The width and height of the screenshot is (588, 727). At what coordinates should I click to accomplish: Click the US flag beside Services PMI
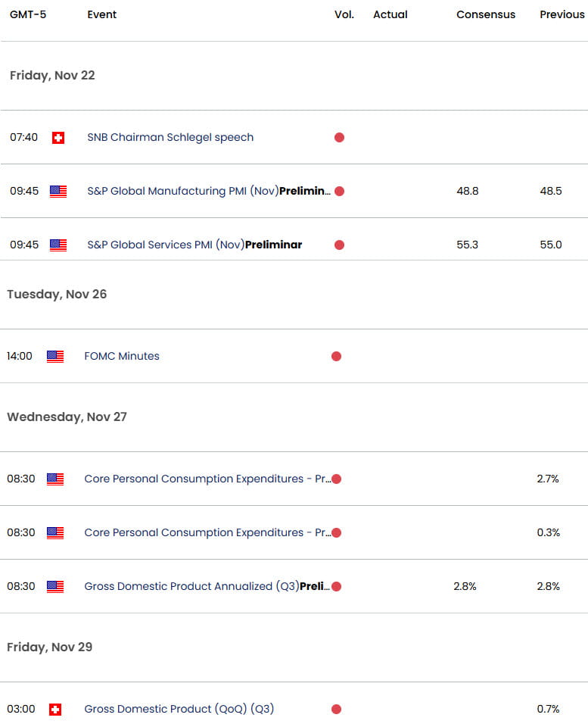pos(58,245)
